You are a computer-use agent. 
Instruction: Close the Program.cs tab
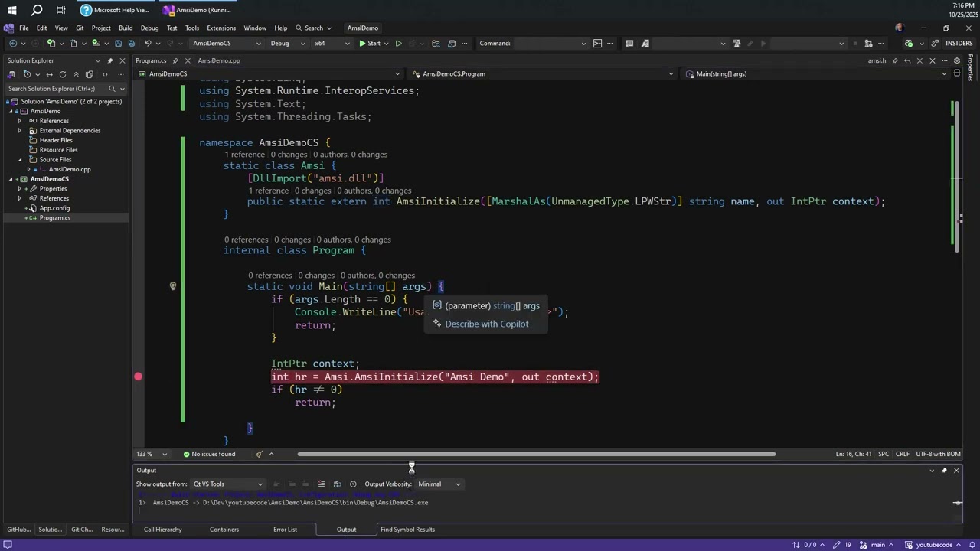188,60
